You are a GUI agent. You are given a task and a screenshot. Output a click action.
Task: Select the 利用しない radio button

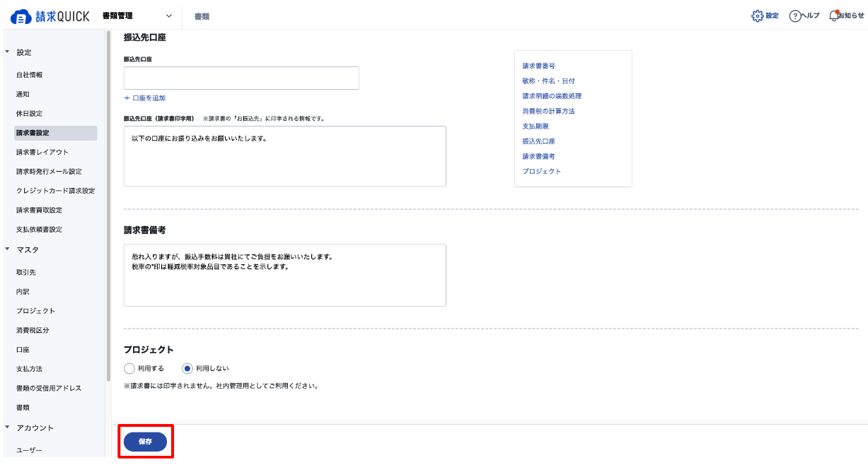[x=187, y=368]
